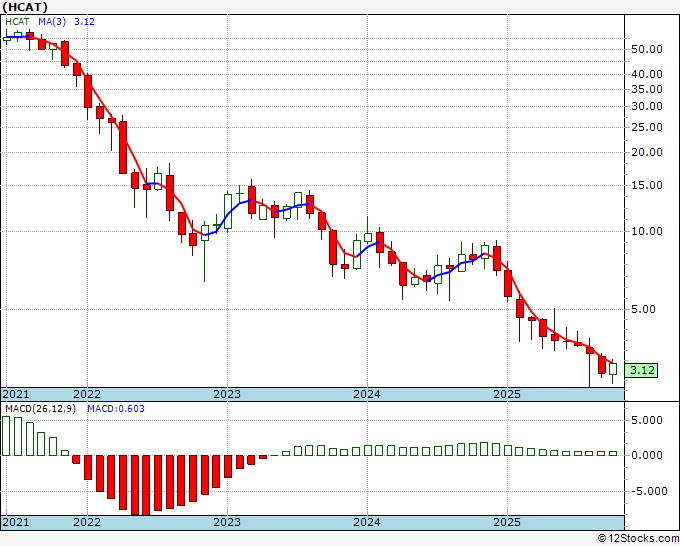
Task: Click 2024 on the price chart timeline
Action: tap(367, 394)
